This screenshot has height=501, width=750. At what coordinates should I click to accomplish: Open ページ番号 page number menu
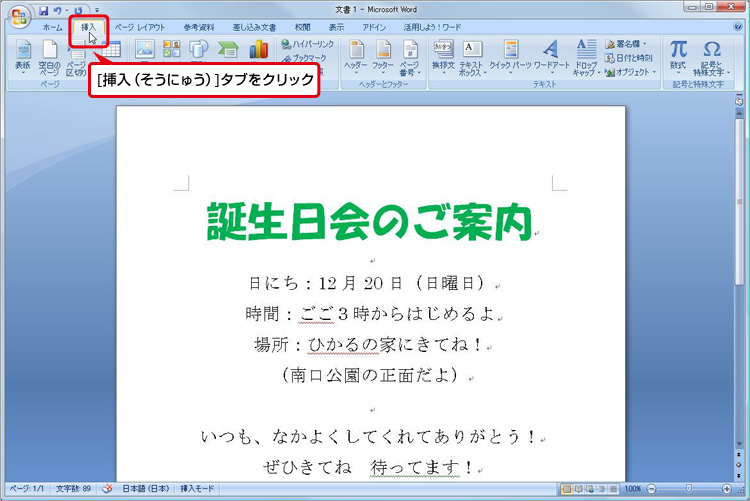[410, 58]
